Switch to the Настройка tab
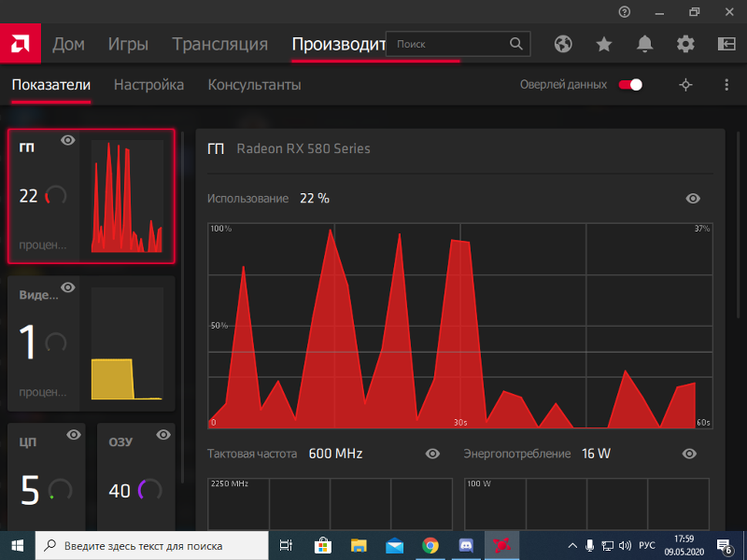The height and width of the screenshot is (560, 747). coord(148,85)
